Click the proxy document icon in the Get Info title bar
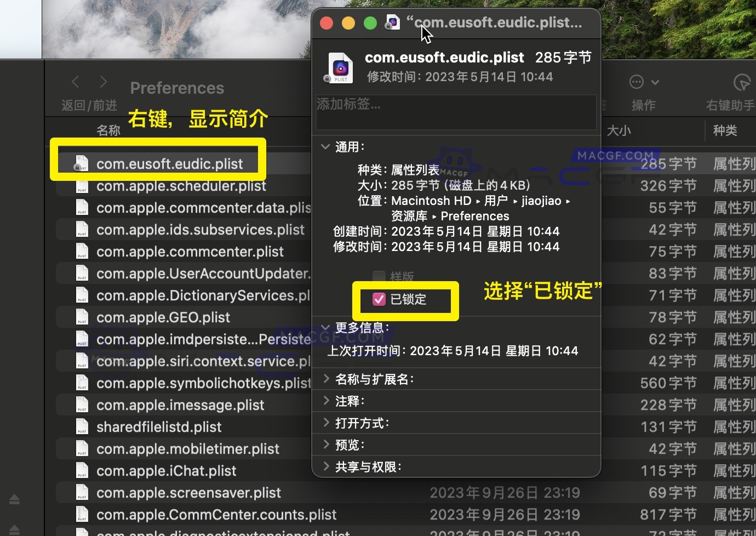This screenshot has width=756, height=536. (392, 22)
